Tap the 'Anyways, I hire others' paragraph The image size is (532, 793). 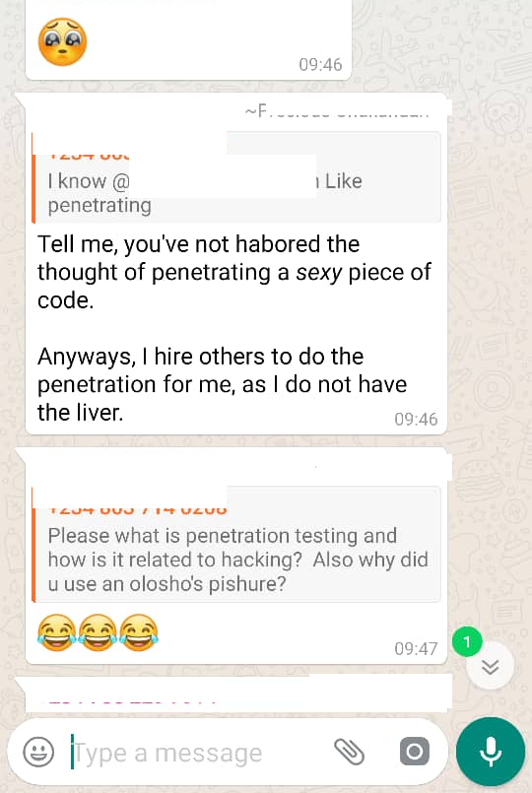click(222, 384)
